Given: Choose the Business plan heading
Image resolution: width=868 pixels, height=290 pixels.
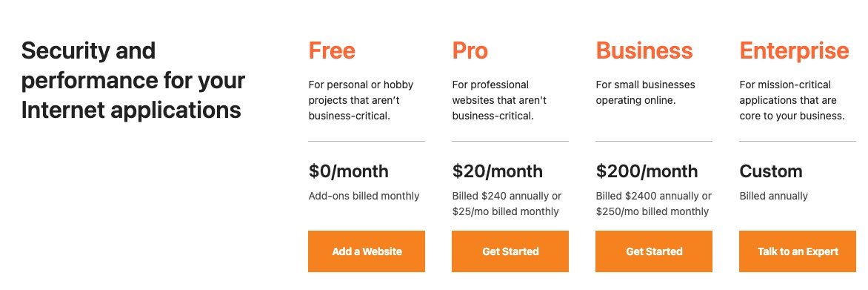Looking at the screenshot, I should [x=644, y=50].
